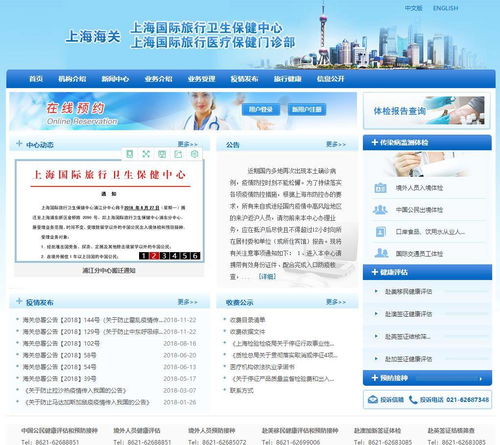Click the plus icon before 传染病监测体检
The width and height of the screenshot is (500, 445).
375,142
